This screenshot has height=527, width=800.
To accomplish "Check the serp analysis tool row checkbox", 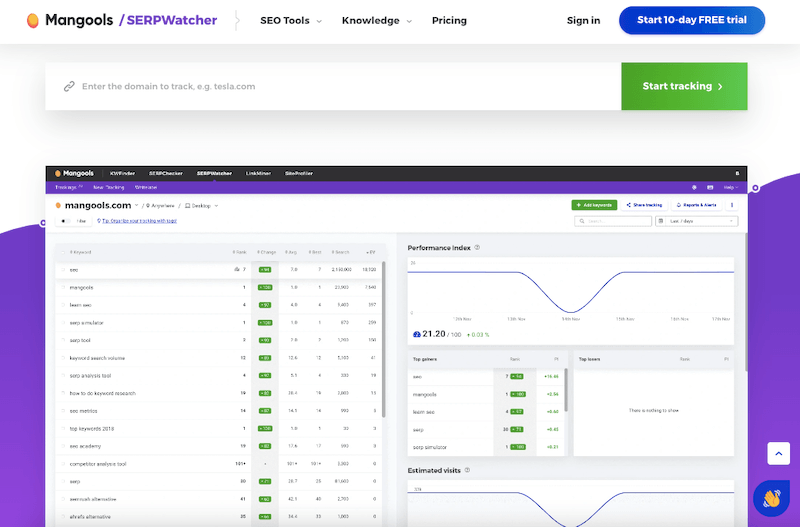I will coord(64,375).
